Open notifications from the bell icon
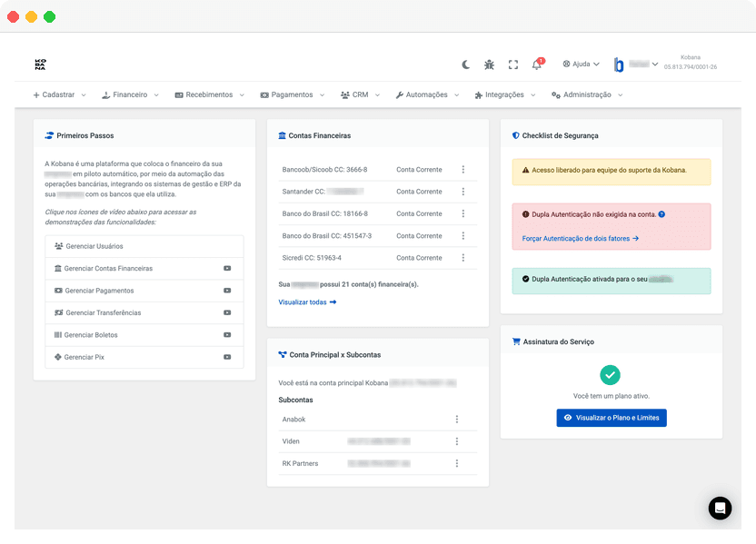756x544 pixels. (534, 64)
